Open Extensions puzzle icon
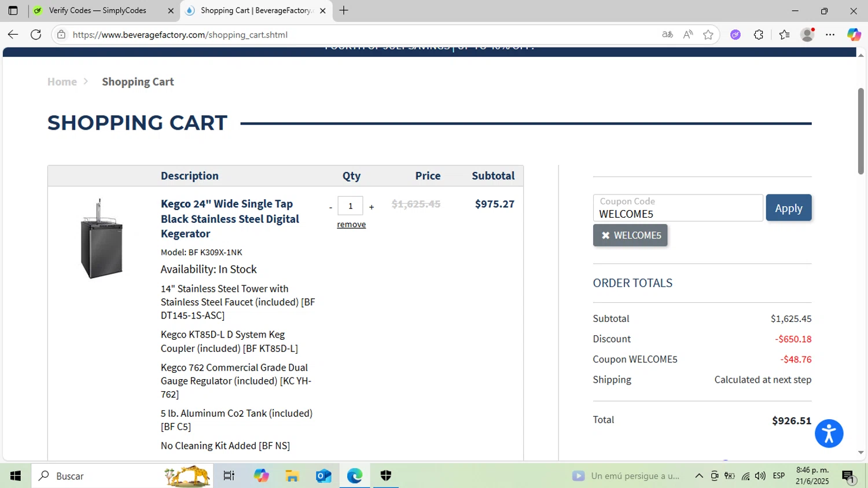 tap(759, 35)
